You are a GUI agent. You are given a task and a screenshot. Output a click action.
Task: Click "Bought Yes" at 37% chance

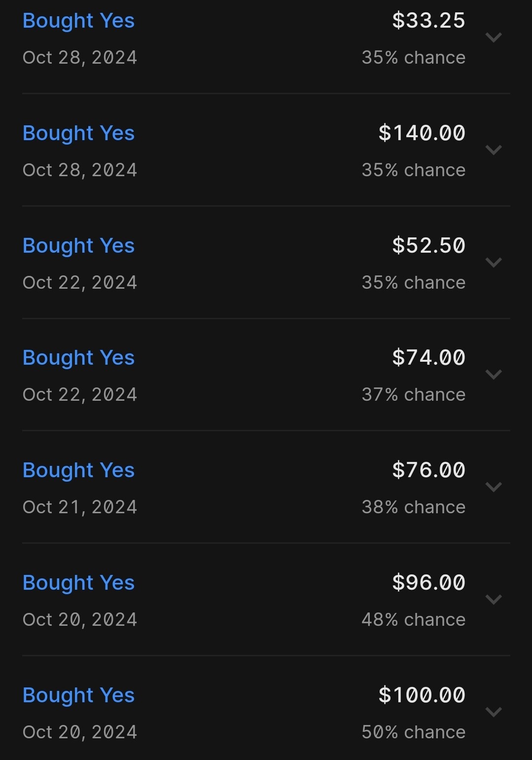pos(78,358)
